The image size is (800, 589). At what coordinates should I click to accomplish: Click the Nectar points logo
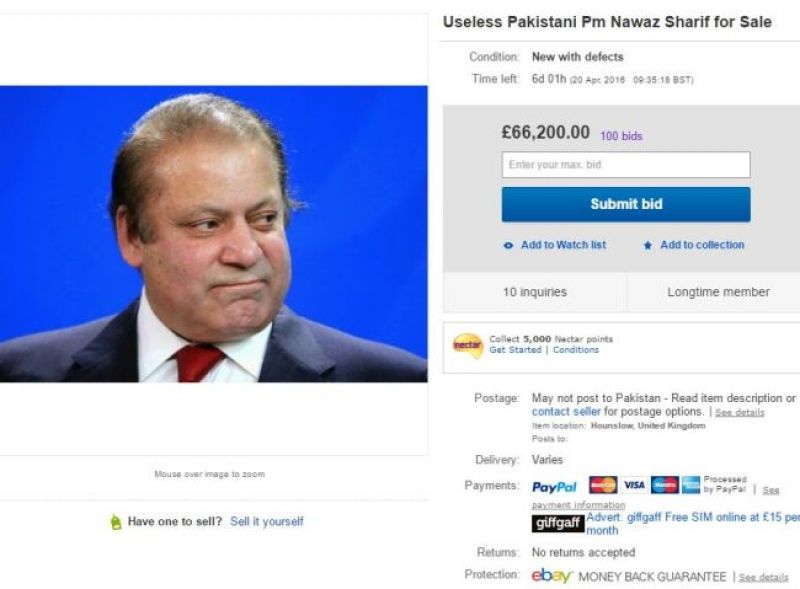pyautogui.click(x=468, y=346)
